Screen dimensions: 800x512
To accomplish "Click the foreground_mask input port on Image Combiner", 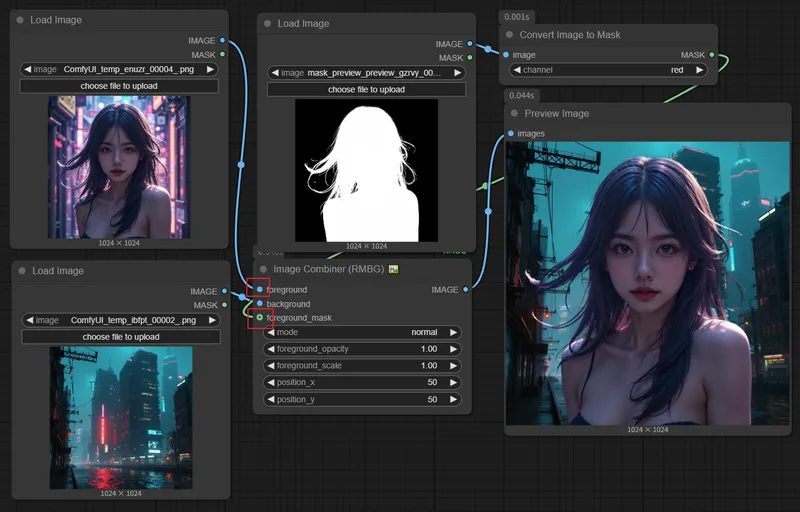I will [259, 318].
